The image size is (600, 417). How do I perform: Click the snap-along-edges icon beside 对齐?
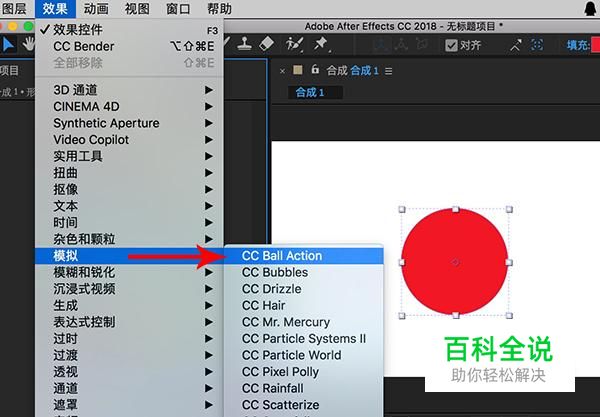[515, 46]
